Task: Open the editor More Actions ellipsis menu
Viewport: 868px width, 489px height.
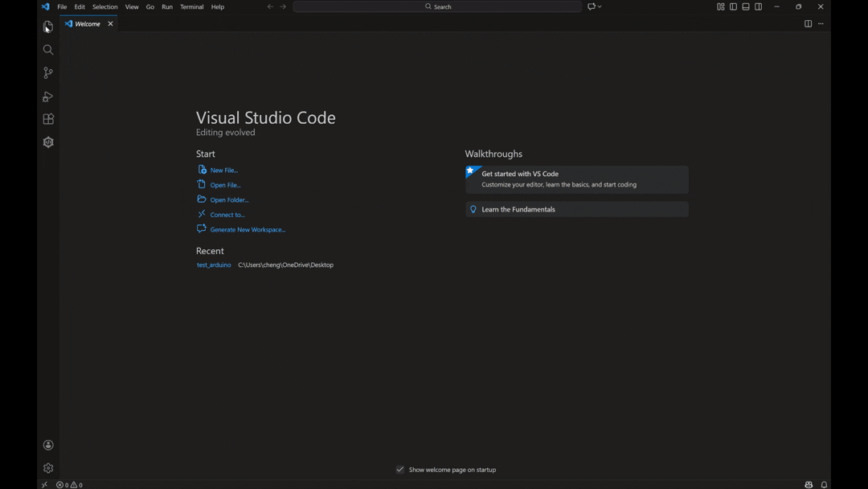Action: coord(821,24)
